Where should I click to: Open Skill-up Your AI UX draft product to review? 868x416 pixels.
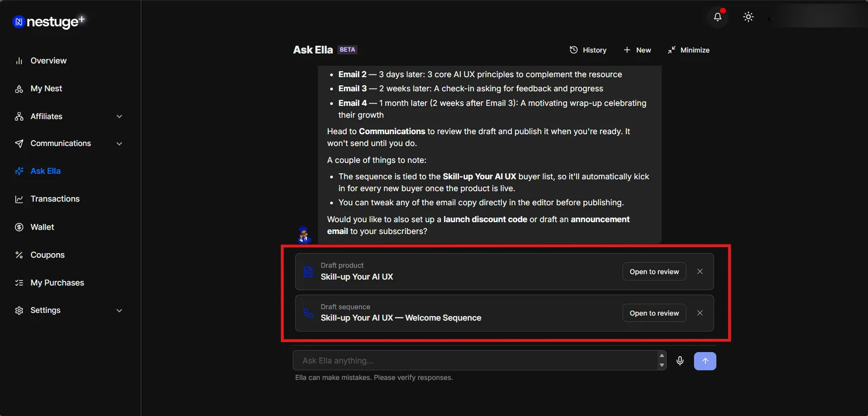coord(654,272)
